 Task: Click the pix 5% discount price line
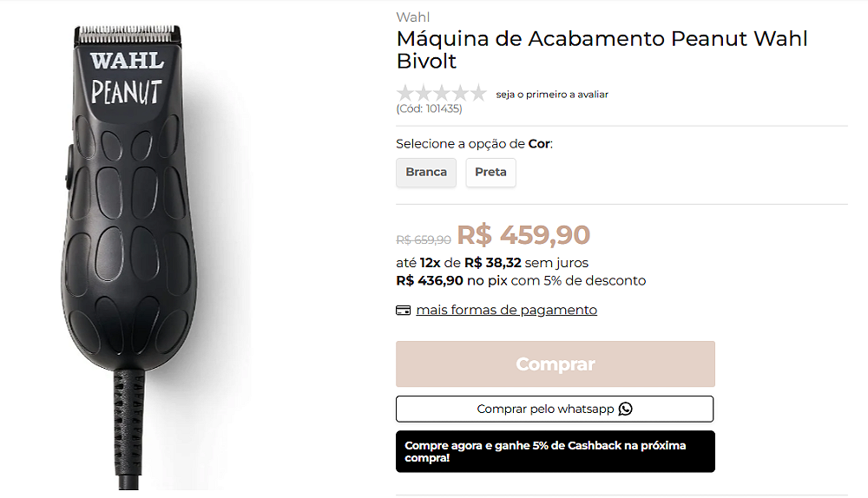click(x=521, y=281)
